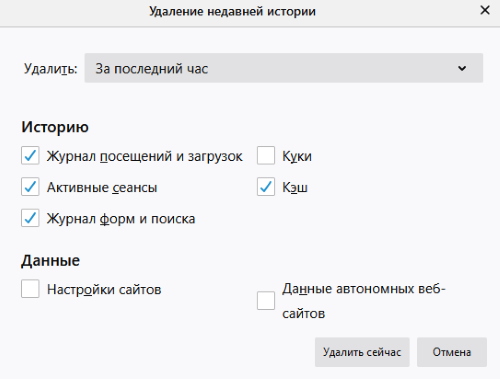Screen dimensions: 500x379
Task: Click the Данные section heading
Action: coord(50,260)
